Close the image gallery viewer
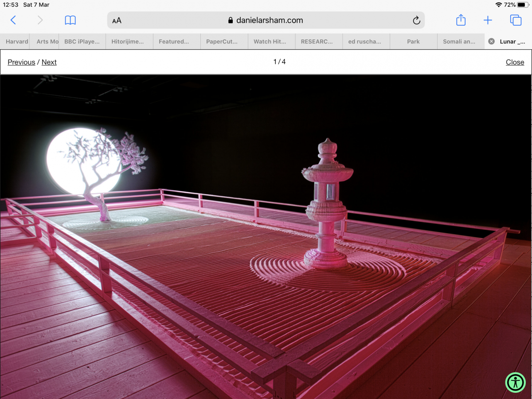The width and height of the screenshot is (532, 399). click(x=515, y=62)
